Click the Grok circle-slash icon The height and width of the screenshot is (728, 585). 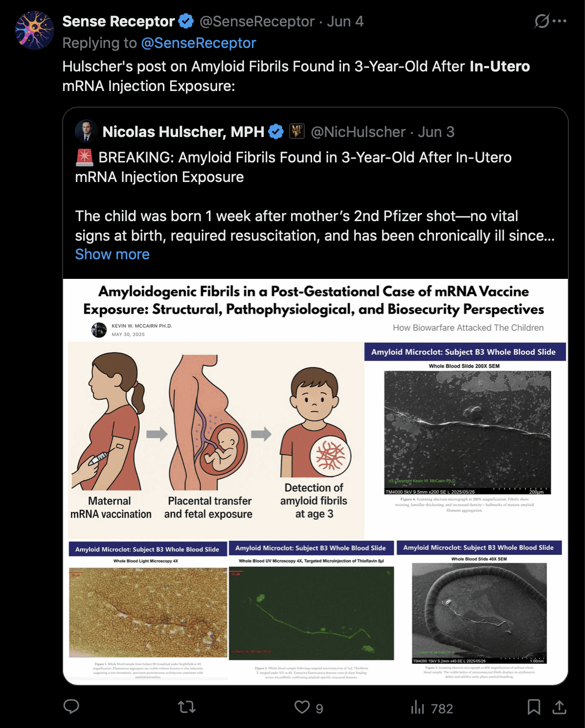tap(541, 21)
